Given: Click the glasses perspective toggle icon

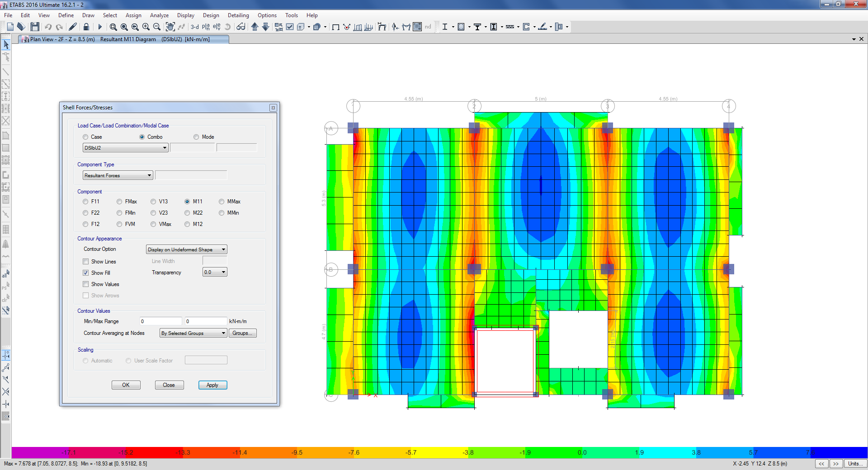Looking at the screenshot, I should point(241,27).
